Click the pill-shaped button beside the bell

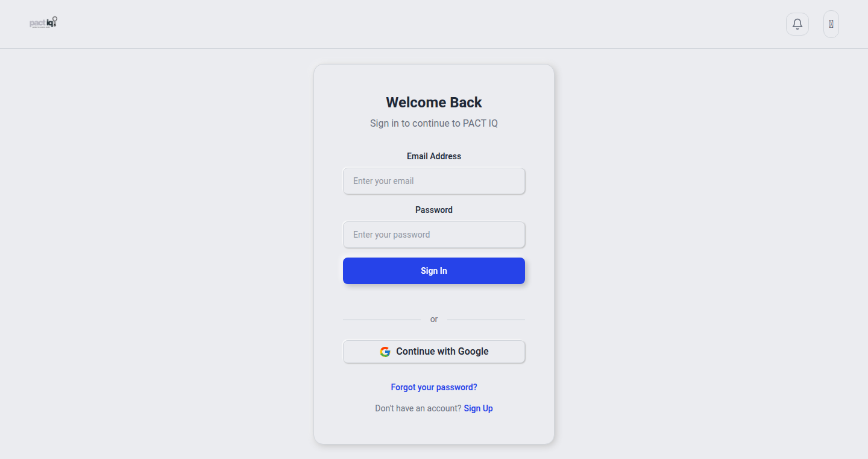coord(831,24)
